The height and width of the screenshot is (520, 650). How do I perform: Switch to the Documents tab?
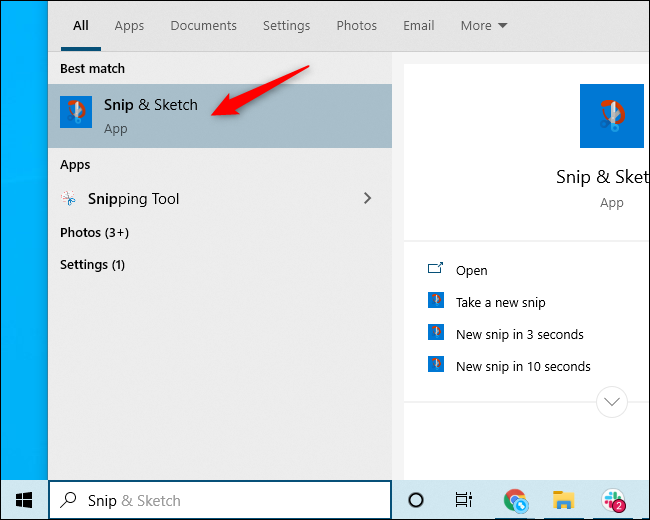(x=204, y=25)
